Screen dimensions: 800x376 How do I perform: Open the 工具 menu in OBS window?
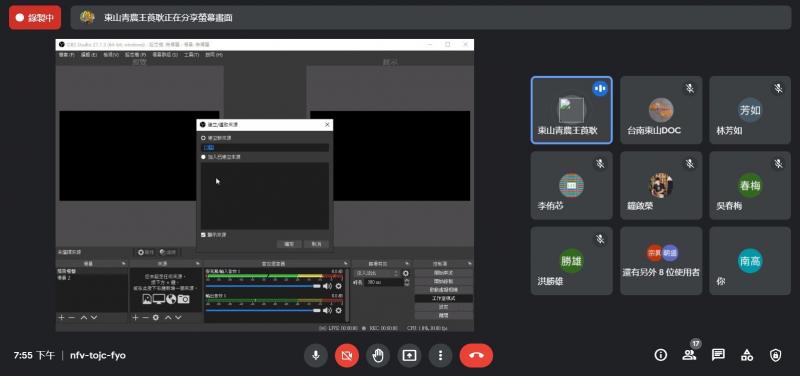coord(191,55)
